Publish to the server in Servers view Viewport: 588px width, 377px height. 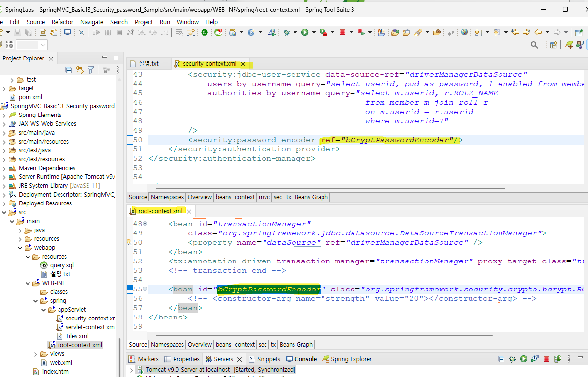tap(558, 359)
